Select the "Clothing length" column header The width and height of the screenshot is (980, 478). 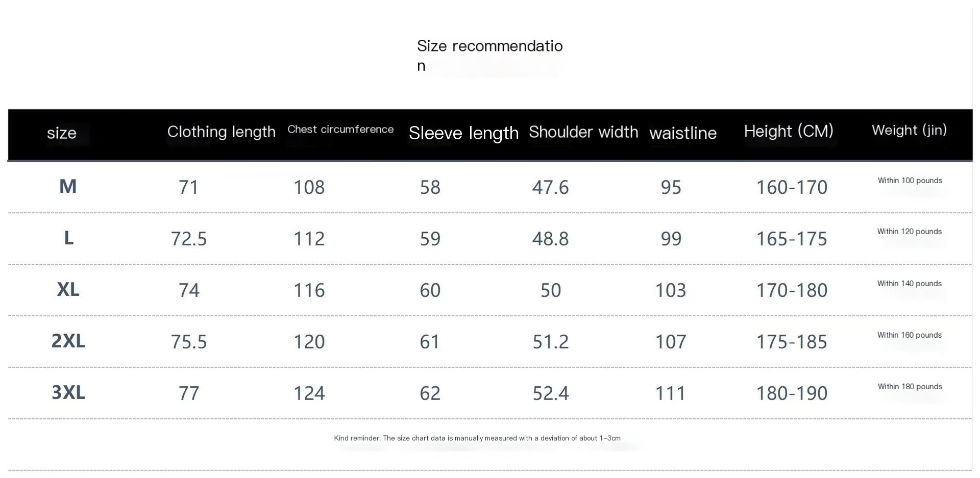pos(221,132)
